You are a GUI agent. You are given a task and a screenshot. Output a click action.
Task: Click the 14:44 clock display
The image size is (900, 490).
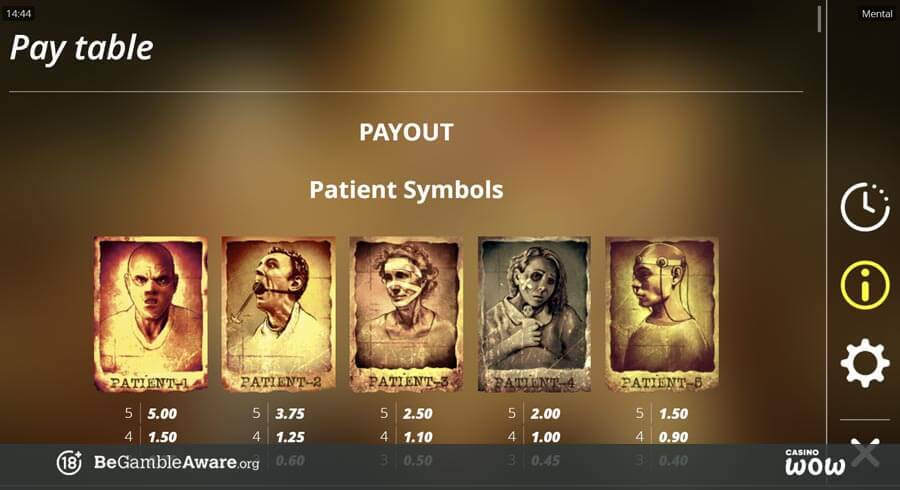pos(18,14)
